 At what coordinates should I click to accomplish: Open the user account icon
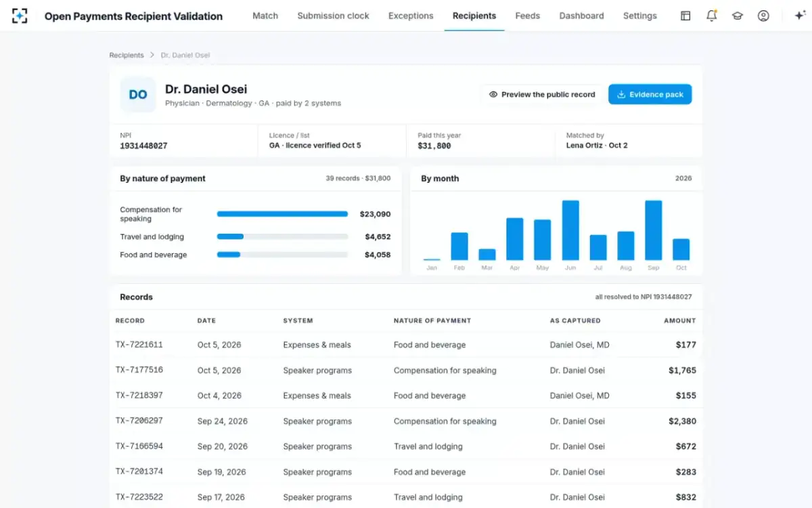coord(763,16)
